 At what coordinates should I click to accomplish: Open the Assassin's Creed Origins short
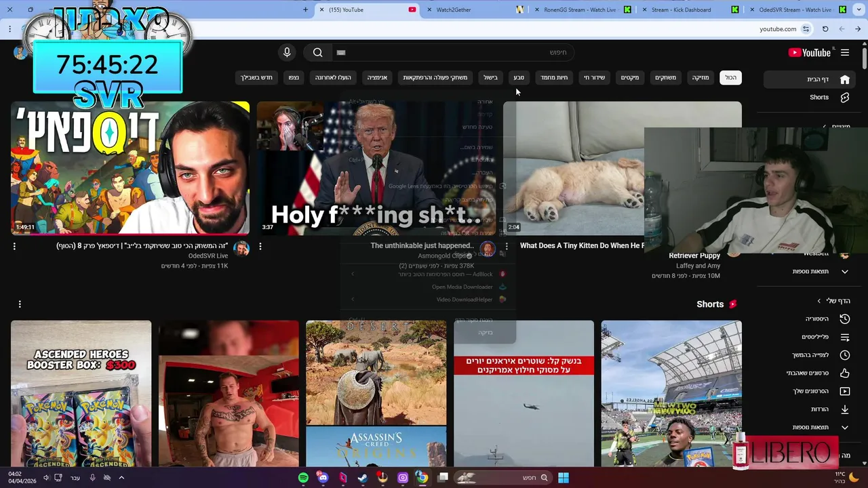click(x=376, y=394)
